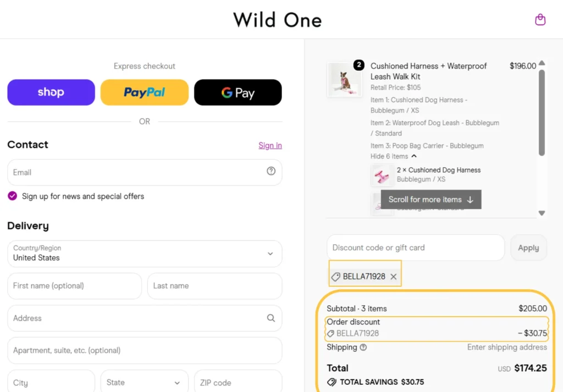The height and width of the screenshot is (392, 563).
Task: Remove the BELLA71928 discount code
Action: tap(394, 277)
